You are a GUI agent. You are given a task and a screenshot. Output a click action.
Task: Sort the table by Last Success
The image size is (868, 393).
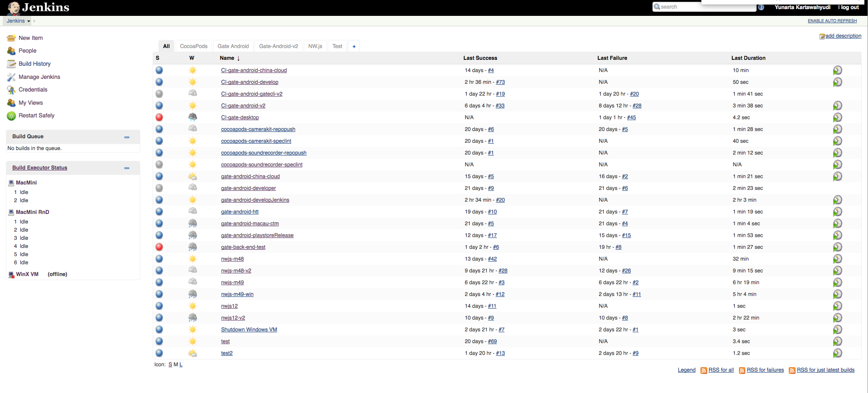(480, 58)
